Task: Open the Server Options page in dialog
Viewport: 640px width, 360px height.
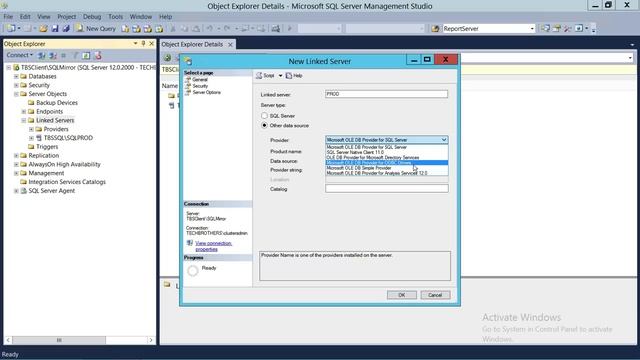Action: click(207, 93)
